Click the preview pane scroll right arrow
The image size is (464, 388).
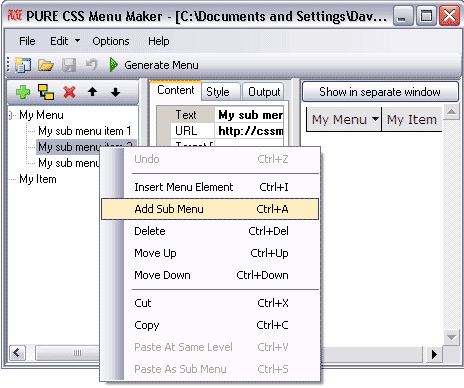(434, 354)
